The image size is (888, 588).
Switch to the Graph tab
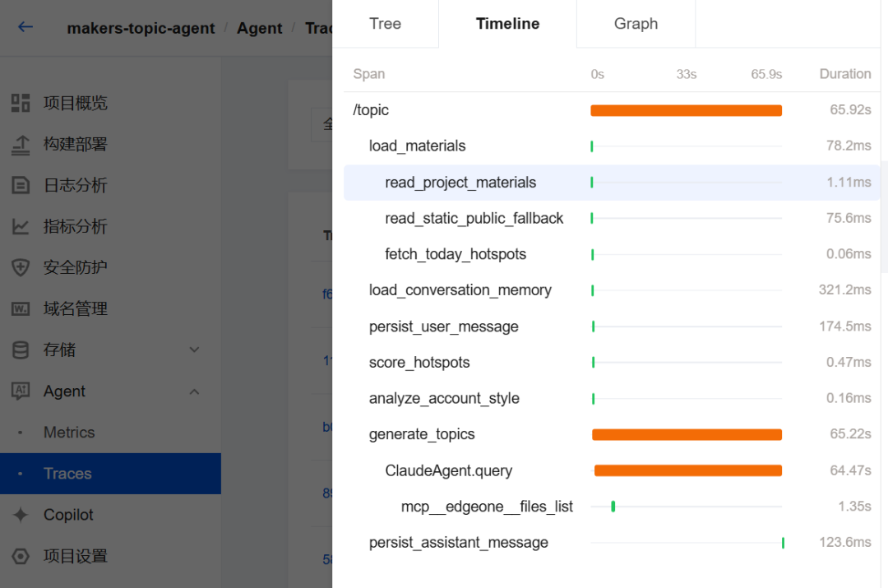click(636, 24)
